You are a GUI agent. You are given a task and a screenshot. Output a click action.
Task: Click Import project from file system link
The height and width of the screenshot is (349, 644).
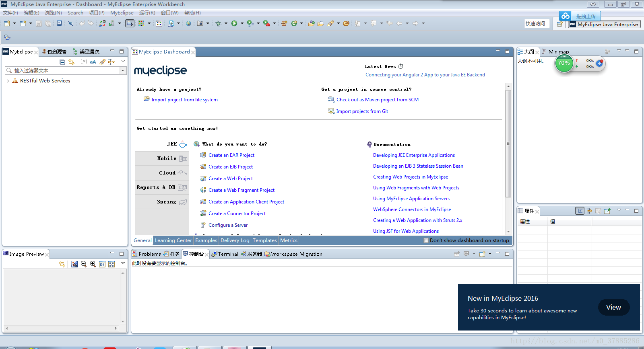184,100
